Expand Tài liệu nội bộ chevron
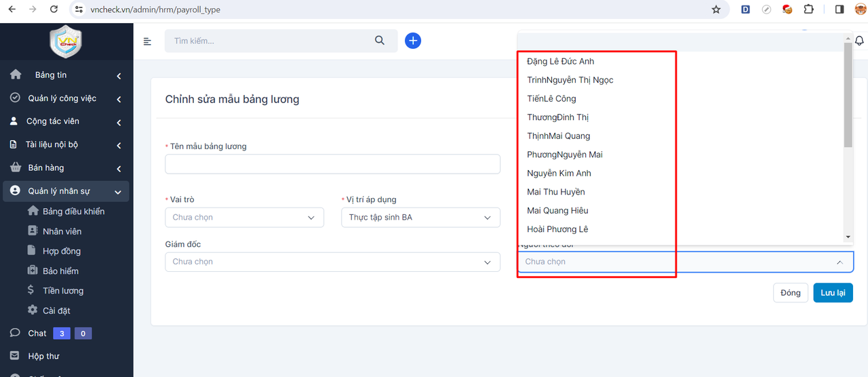The height and width of the screenshot is (377, 868). point(119,145)
